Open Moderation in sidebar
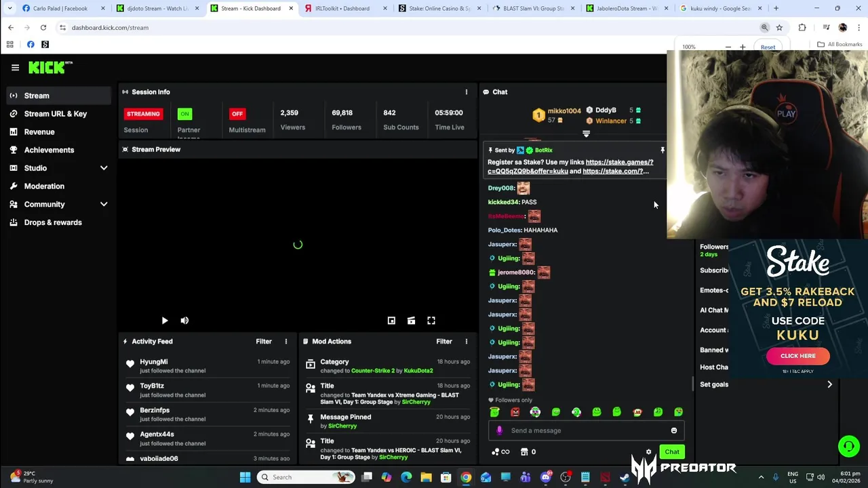 coord(44,186)
